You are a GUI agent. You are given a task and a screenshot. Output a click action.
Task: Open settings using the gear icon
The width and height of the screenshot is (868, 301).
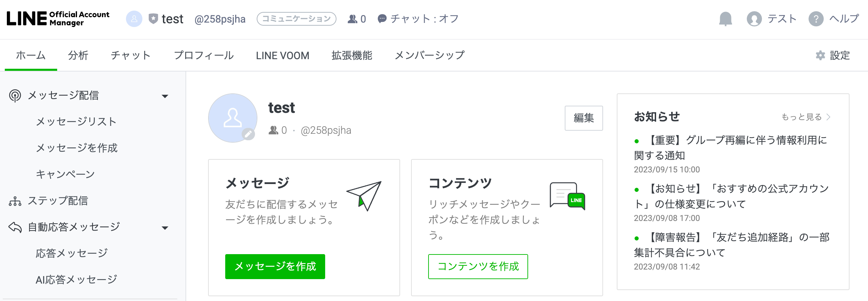[820, 55]
